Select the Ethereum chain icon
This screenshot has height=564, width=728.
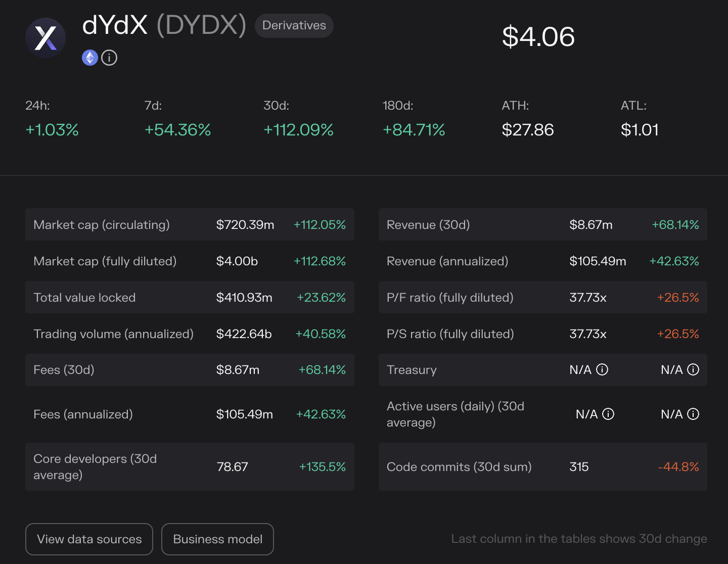tap(89, 58)
